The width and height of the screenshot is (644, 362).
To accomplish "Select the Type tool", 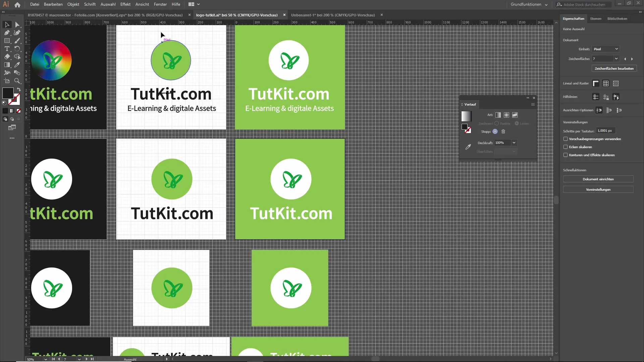I will tap(7, 49).
